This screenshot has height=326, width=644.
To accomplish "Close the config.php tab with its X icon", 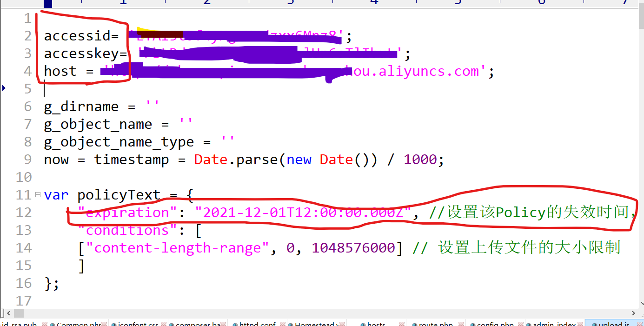I will 521,324.
